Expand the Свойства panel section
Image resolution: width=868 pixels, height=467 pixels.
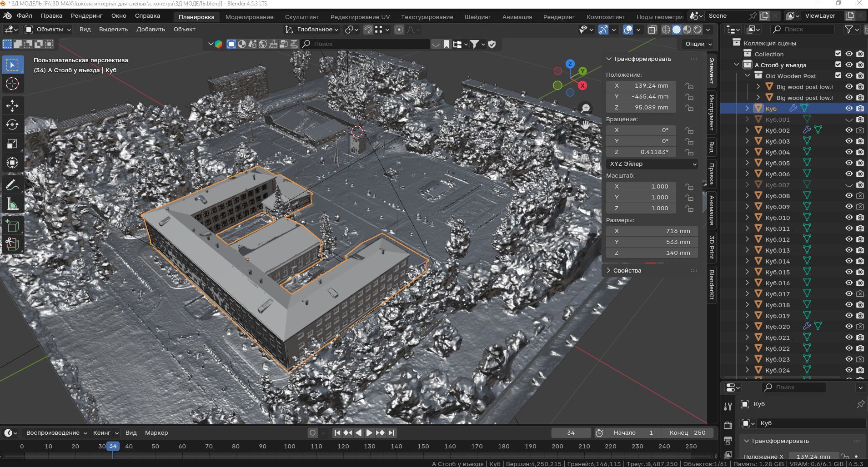627,271
